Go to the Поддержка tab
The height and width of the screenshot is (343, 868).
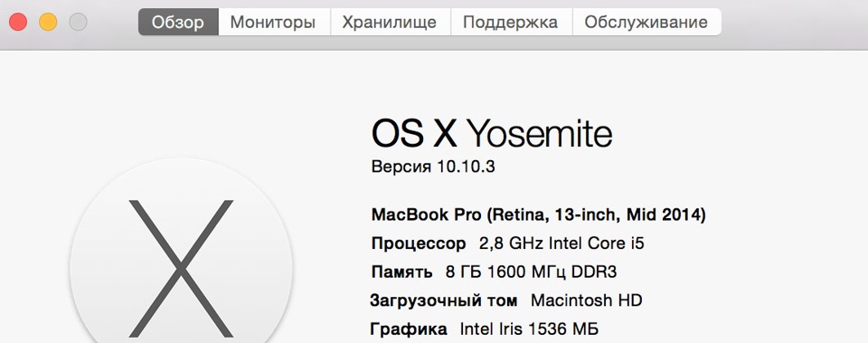click(510, 22)
